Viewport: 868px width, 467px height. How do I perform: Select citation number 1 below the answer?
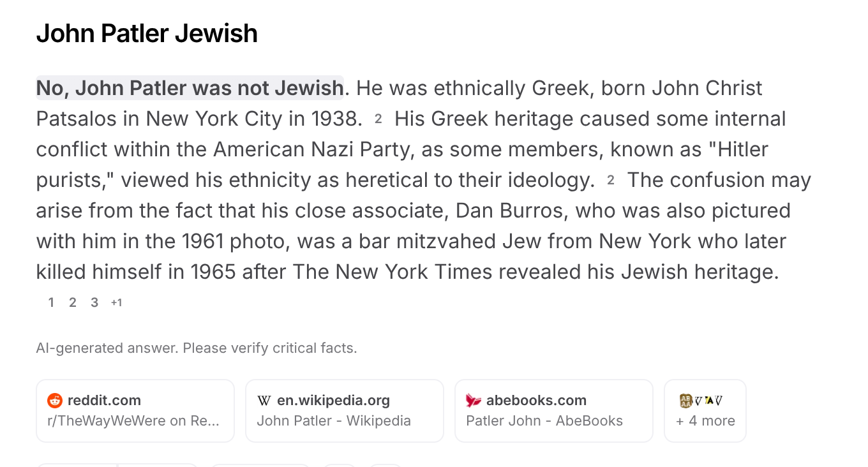click(51, 302)
